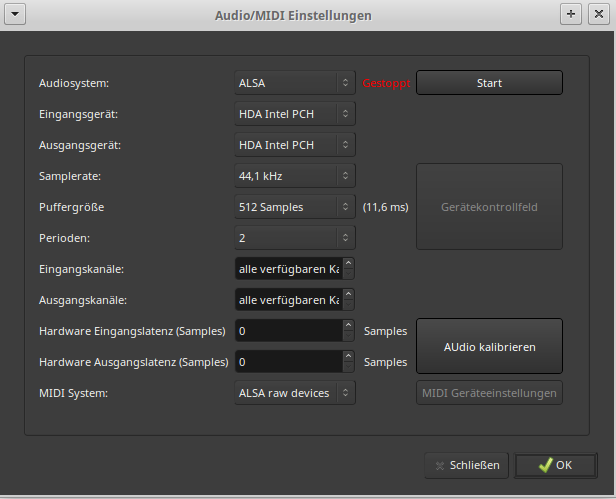
Task: Open MIDI Geräteeinstellungen
Action: point(489,393)
